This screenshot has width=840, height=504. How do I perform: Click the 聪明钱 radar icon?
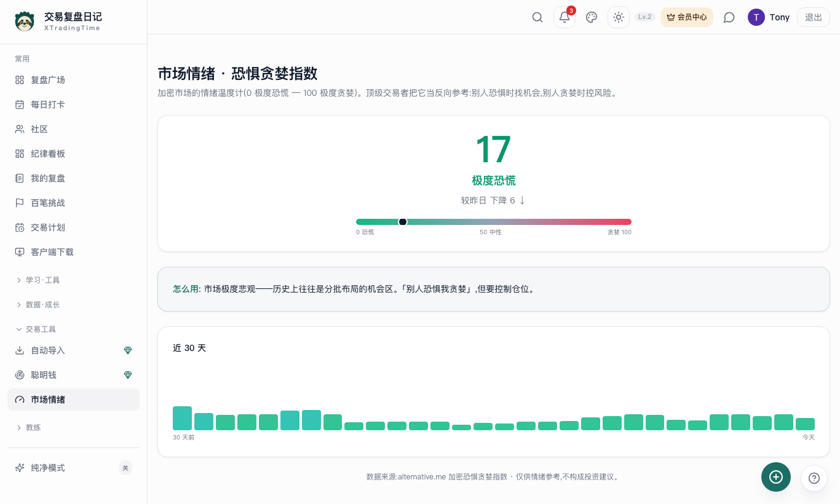[x=20, y=375]
